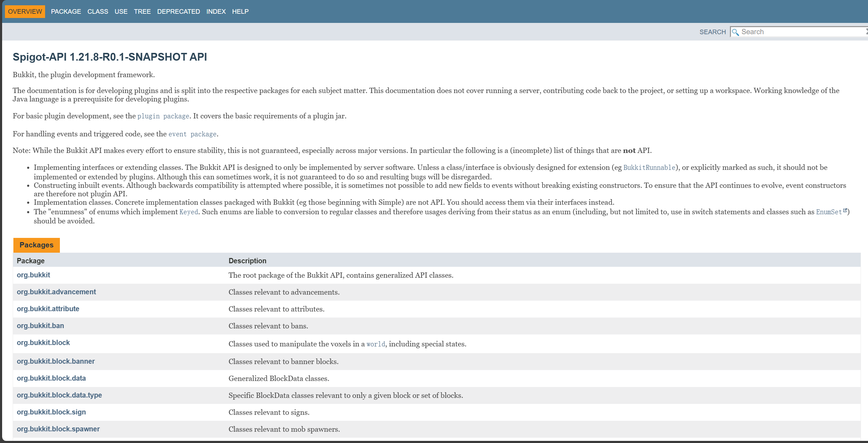Open the BukkitRunnable class link
This screenshot has height=443, width=868.
click(x=649, y=168)
